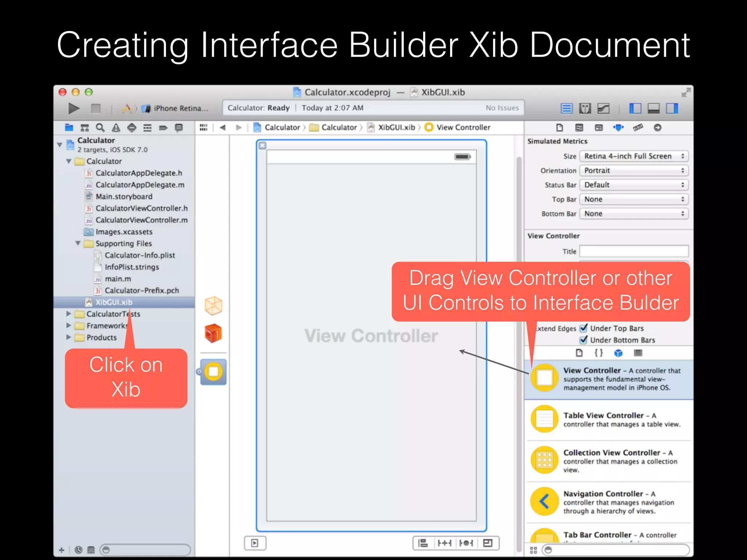Select Navigation Controller library item
The image size is (747, 560).
(609, 502)
